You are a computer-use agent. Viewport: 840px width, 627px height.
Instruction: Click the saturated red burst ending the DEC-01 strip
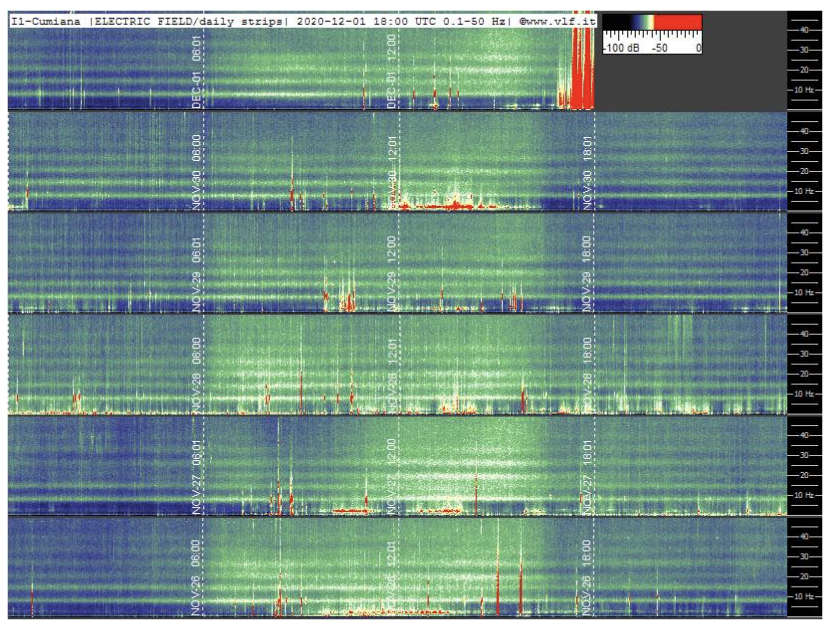[x=582, y=70]
